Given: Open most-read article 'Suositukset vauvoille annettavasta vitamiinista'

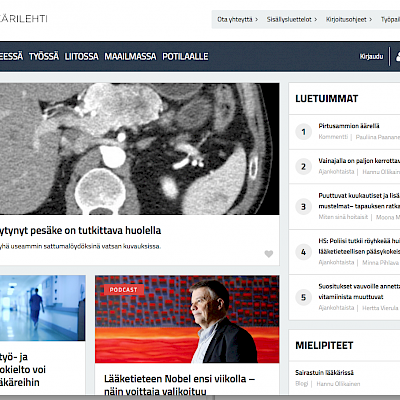Looking at the screenshot, I should click(x=359, y=291).
